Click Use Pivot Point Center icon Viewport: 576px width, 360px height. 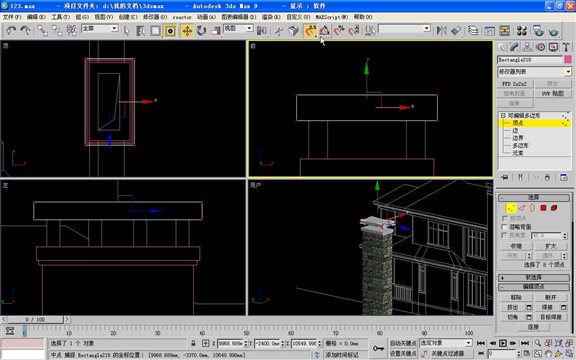click(x=262, y=31)
